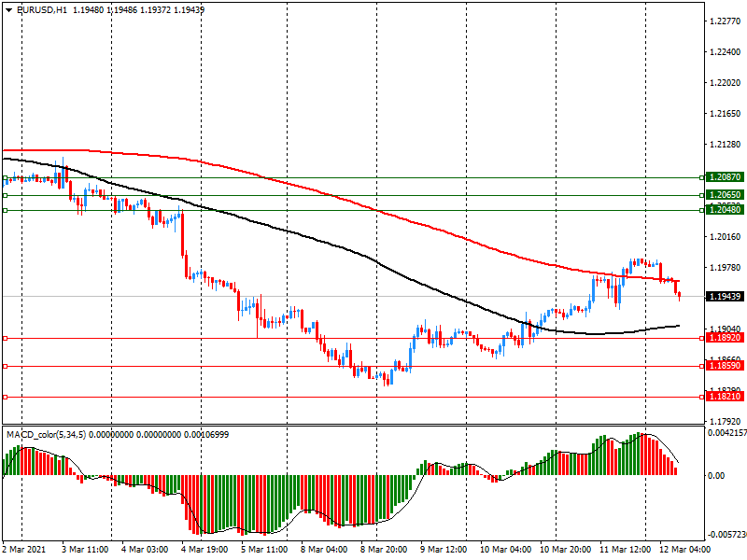Click the 8 Mar 04:00 time axis label
747x560 pixels.
coord(324,550)
